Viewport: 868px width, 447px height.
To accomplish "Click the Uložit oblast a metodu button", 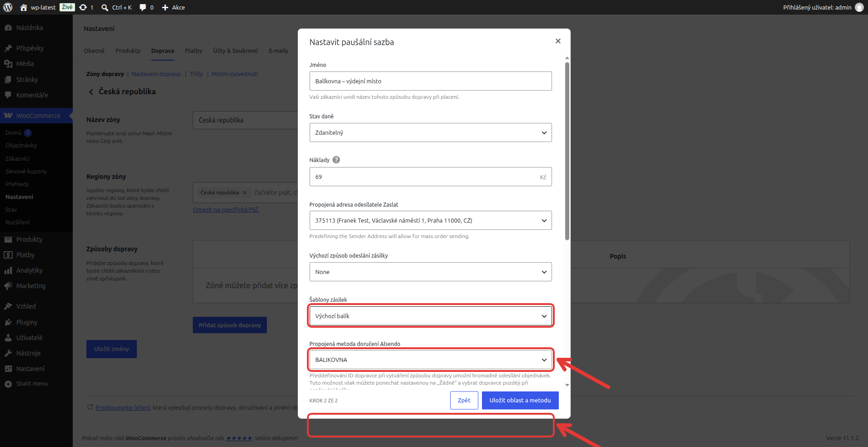I will click(520, 401).
